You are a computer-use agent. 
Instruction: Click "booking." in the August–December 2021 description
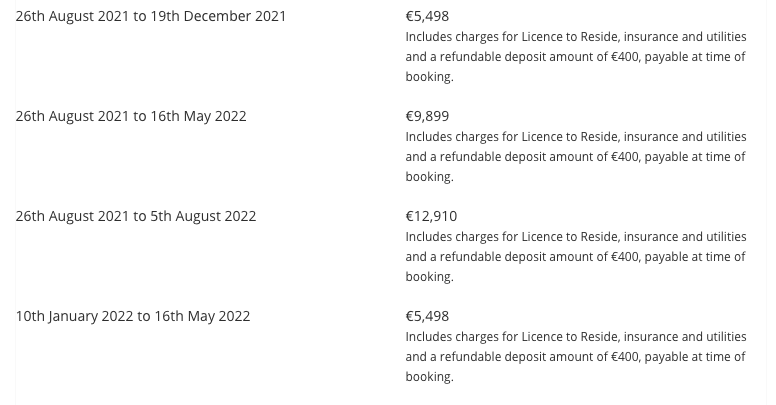tap(429, 77)
